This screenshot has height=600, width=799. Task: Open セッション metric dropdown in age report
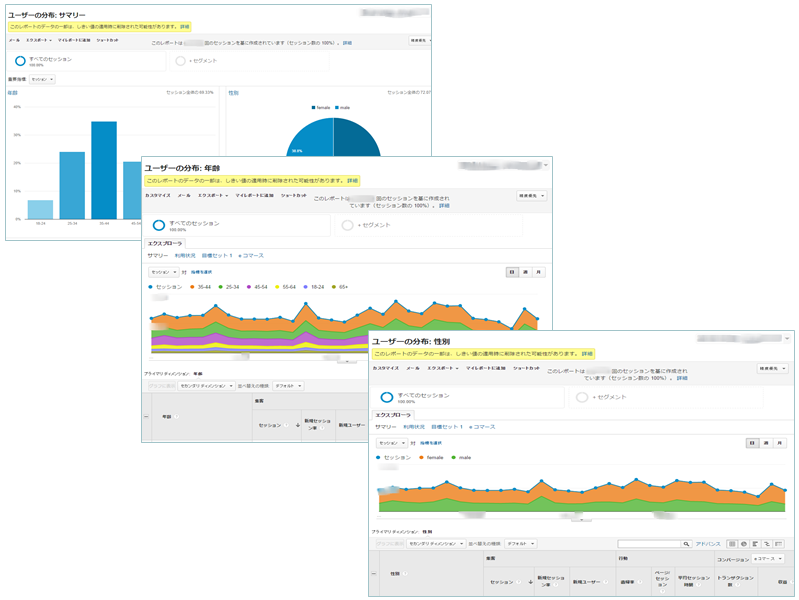coord(161,271)
